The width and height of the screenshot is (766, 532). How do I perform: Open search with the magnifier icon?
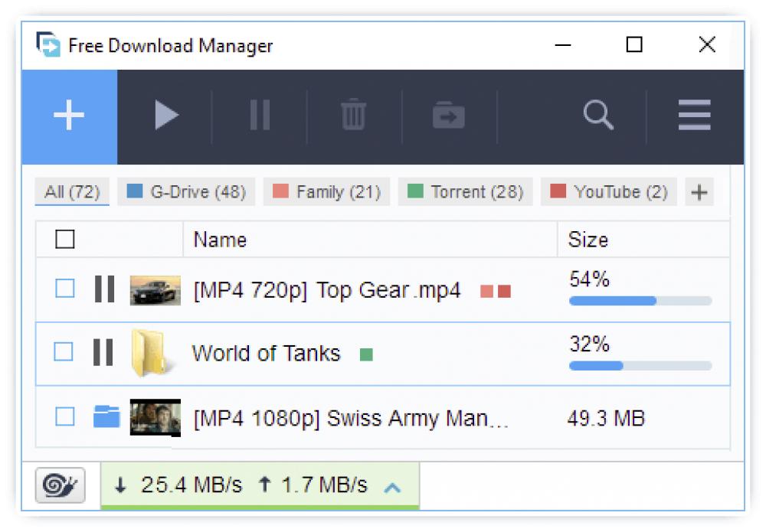(599, 115)
